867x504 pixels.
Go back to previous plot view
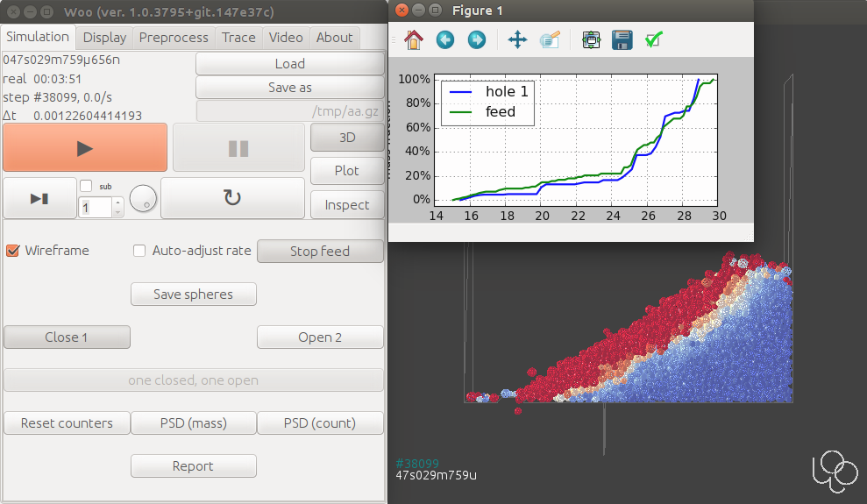[445, 39]
